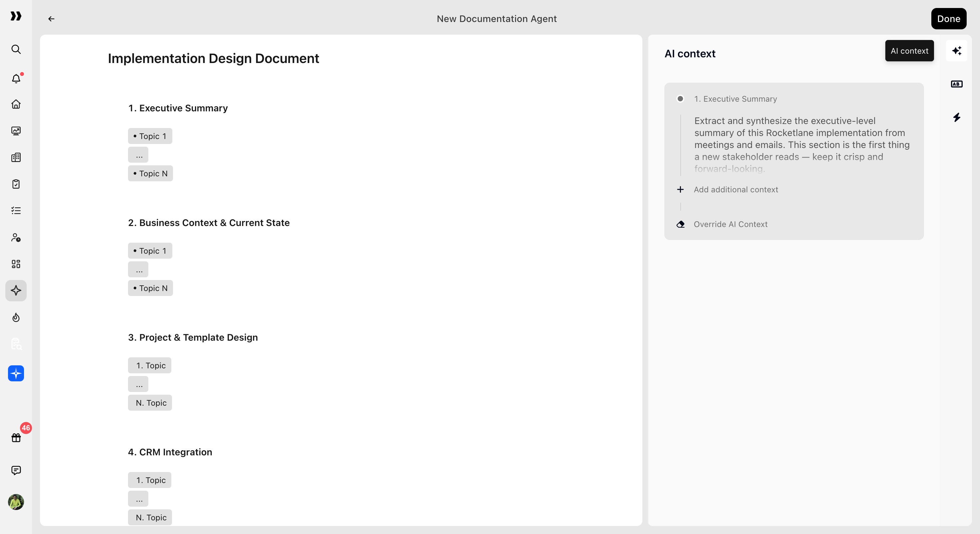Click the plus icon for additional context
This screenshot has height=534, width=980.
click(680, 189)
